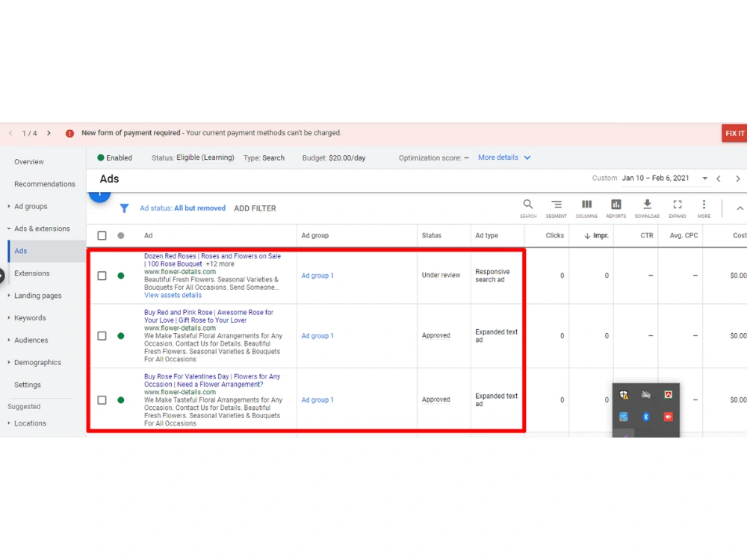Click the blue filter funnel icon

pos(124,208)
